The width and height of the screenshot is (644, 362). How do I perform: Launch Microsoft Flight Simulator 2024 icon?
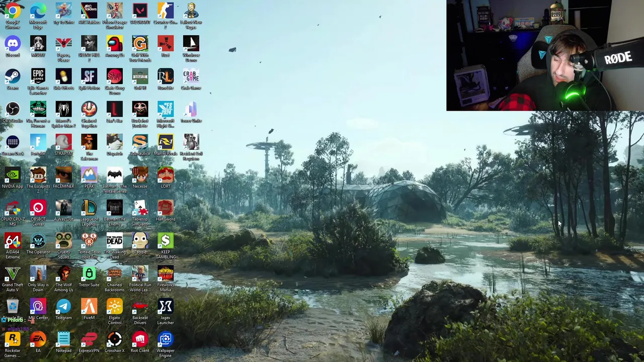tap(166, 115)
